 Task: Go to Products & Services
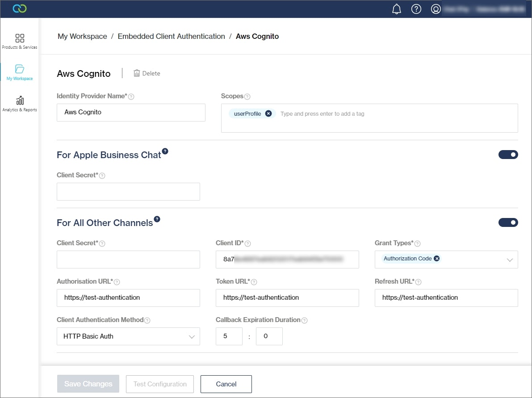click(x=20, y=42)
